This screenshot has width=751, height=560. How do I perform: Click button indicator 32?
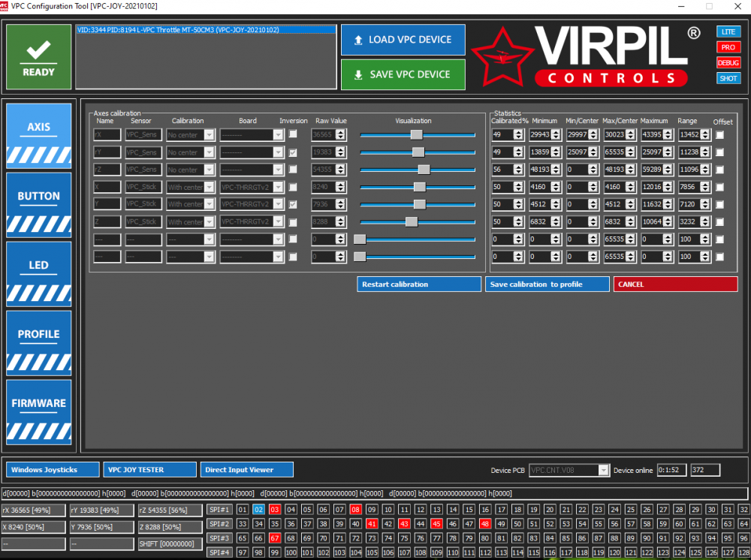click(743, 509)
